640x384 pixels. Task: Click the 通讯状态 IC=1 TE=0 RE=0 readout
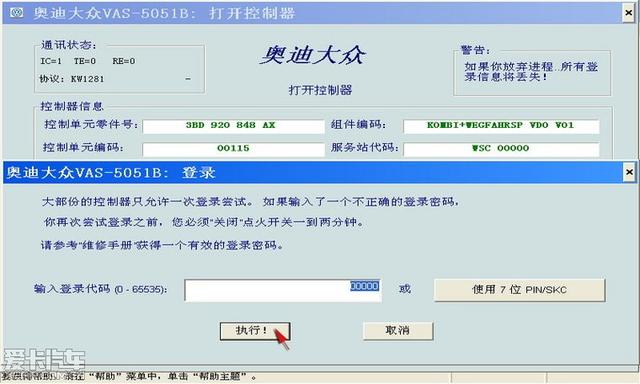point(87,61)
